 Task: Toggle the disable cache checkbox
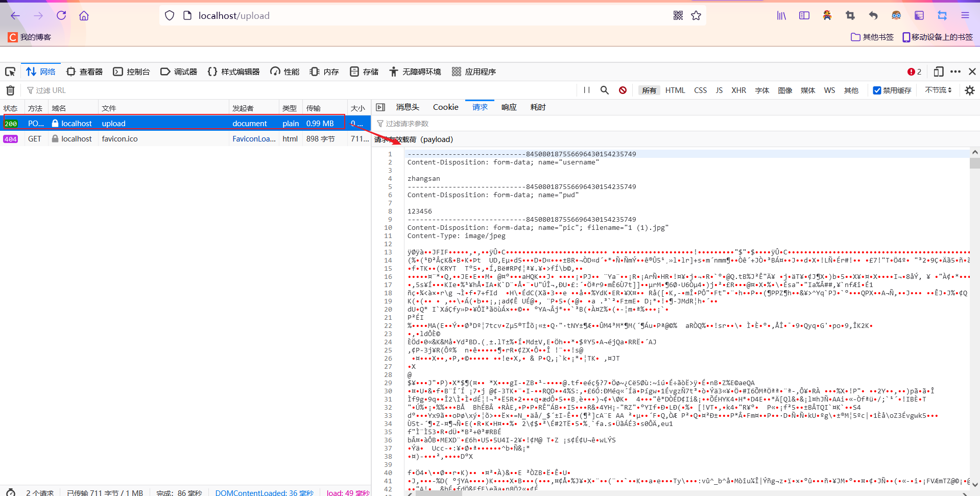[877, 90]
